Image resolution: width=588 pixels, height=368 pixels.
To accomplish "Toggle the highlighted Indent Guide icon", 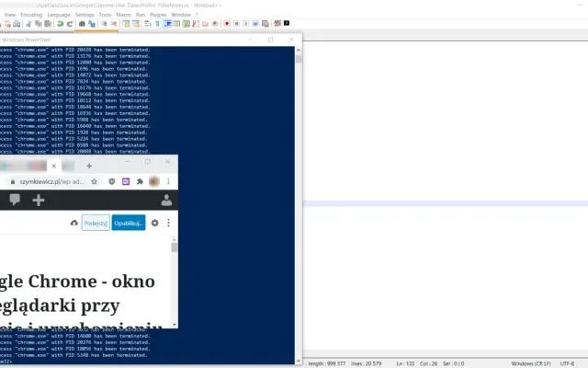I will (x=167, y=24).
